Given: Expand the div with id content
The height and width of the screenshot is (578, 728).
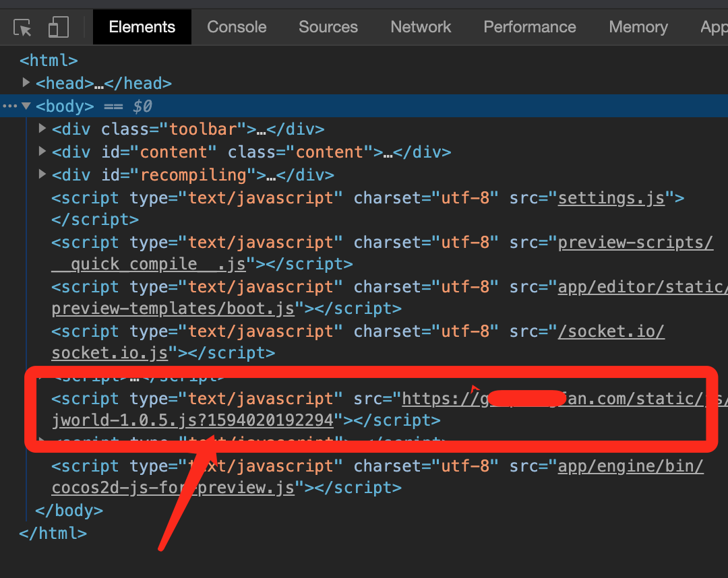Looking at the screenshot, I should click(42, 152).
